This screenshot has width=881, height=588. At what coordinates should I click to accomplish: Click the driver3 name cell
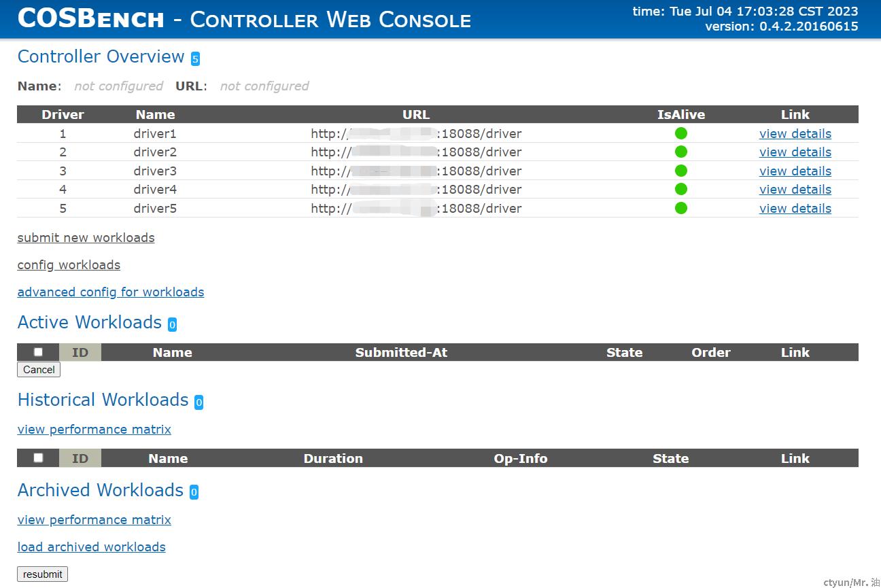click(x=155, y=171)
